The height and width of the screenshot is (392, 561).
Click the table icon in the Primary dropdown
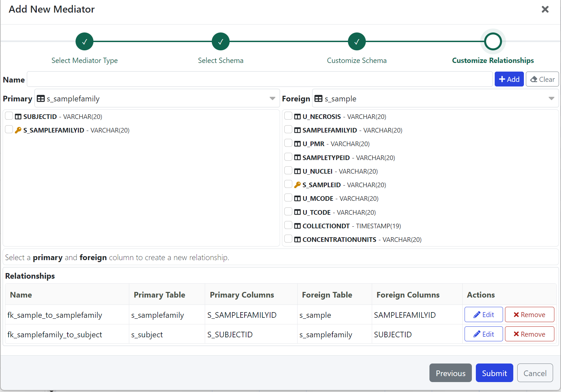41,99
